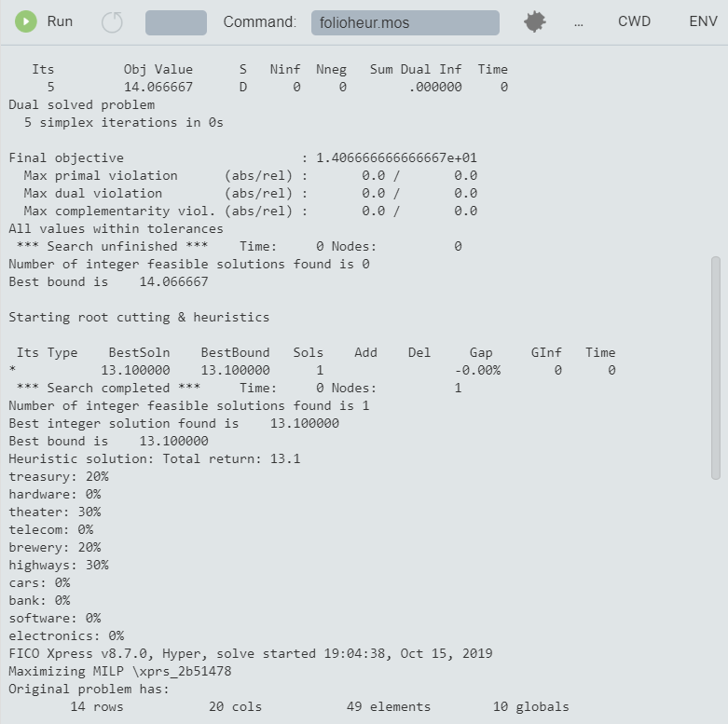The height and width of the screenshot is (724, 728).
Task: Click 'Best integer solution found is' line
Action: [x=173, y=424]
